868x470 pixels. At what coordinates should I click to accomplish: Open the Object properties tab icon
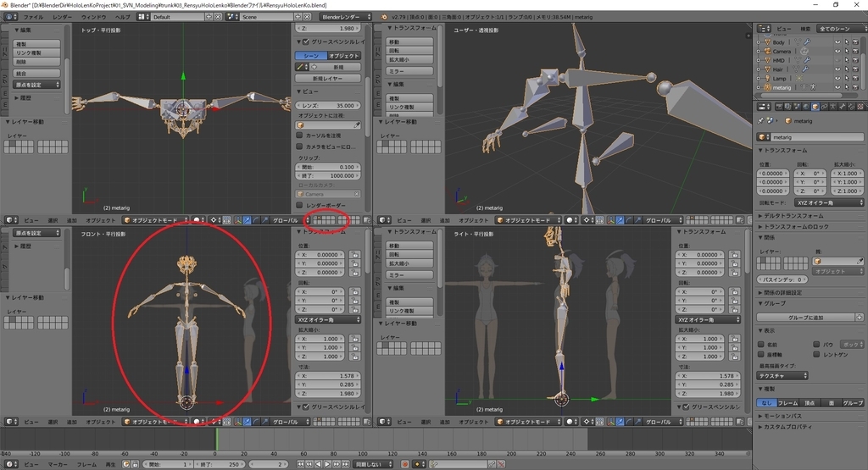(815, 106)
